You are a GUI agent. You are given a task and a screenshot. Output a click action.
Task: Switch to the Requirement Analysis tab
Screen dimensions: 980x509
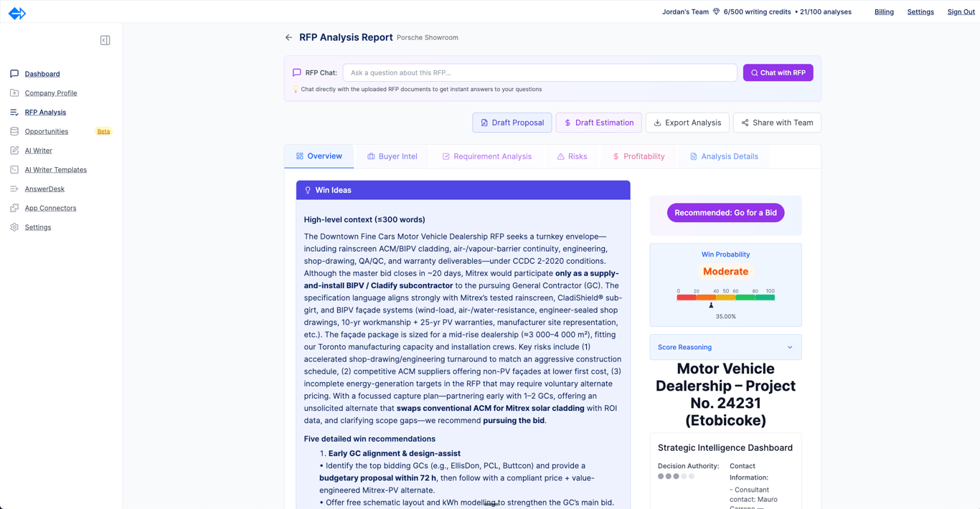click(487, 156)
